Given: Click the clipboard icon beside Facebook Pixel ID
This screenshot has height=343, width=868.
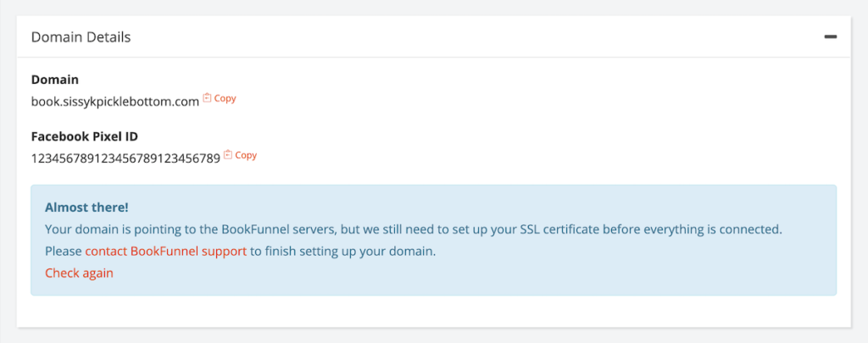Looking at the screenshot, I should pos(227,154).
